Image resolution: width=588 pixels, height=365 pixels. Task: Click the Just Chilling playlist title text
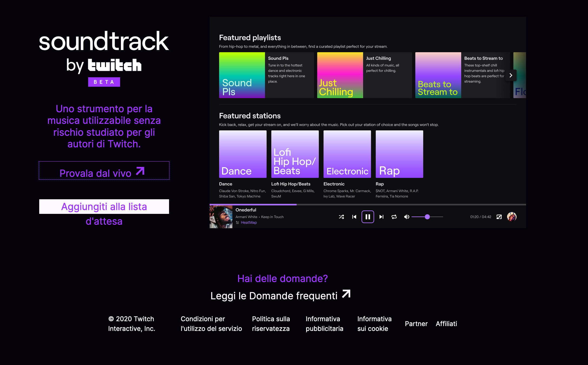point(378,58)
